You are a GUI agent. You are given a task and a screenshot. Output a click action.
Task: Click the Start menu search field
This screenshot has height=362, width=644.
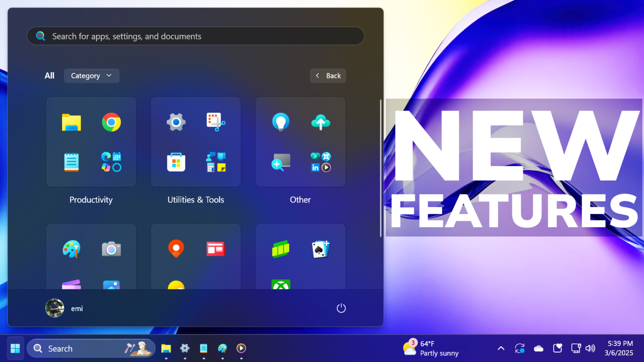pos(195,36)
